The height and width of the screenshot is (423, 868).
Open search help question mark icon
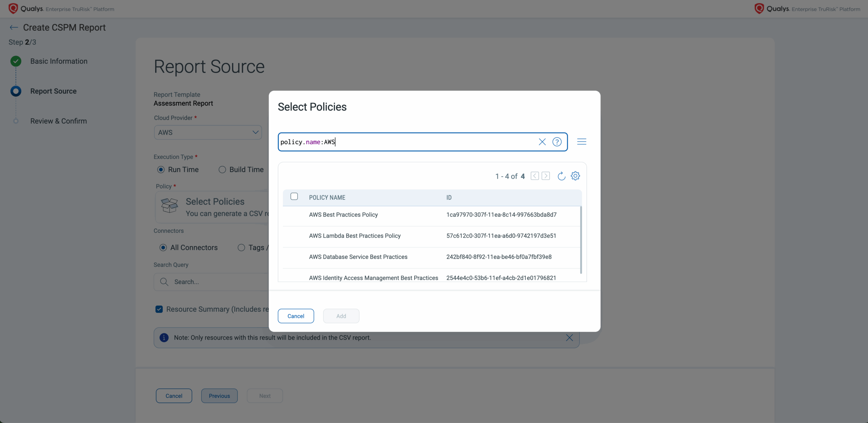557,142
